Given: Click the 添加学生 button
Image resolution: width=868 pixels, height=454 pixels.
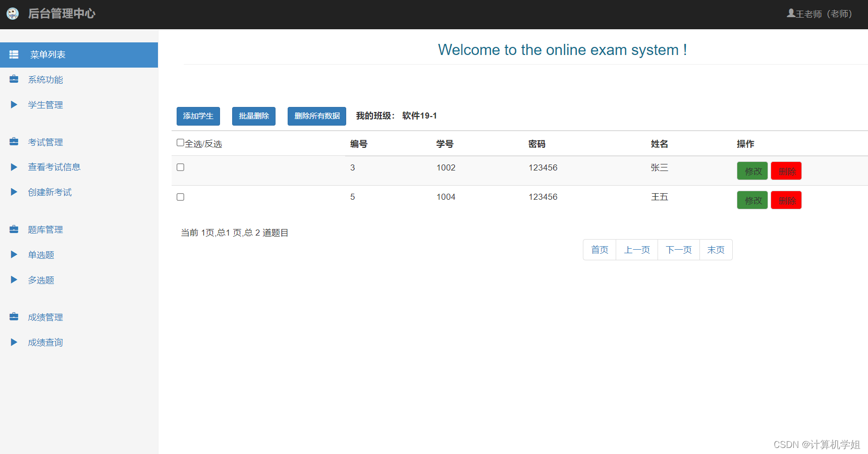Looking at the screenshot, I should pos(198,116).
